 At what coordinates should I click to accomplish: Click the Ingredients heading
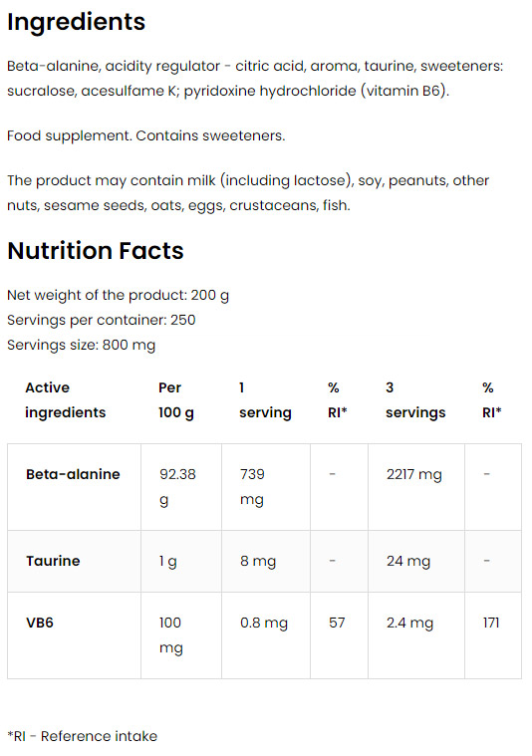(x=76, y=22)
